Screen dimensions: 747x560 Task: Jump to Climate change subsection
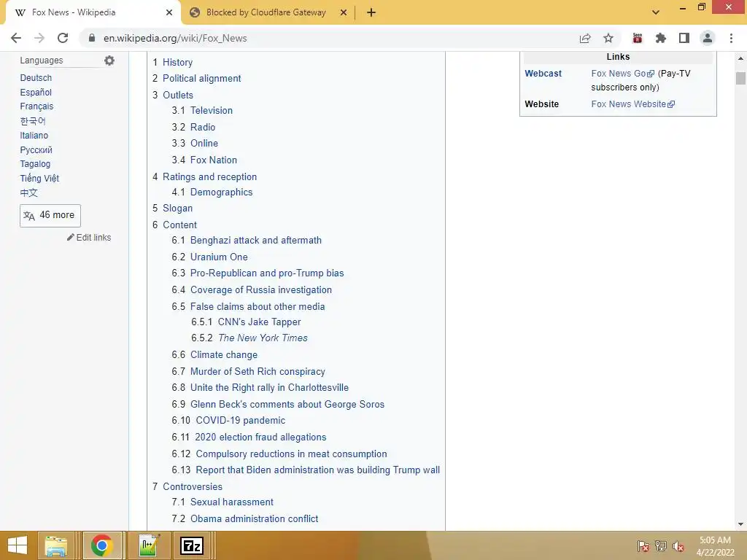point(224,355)
